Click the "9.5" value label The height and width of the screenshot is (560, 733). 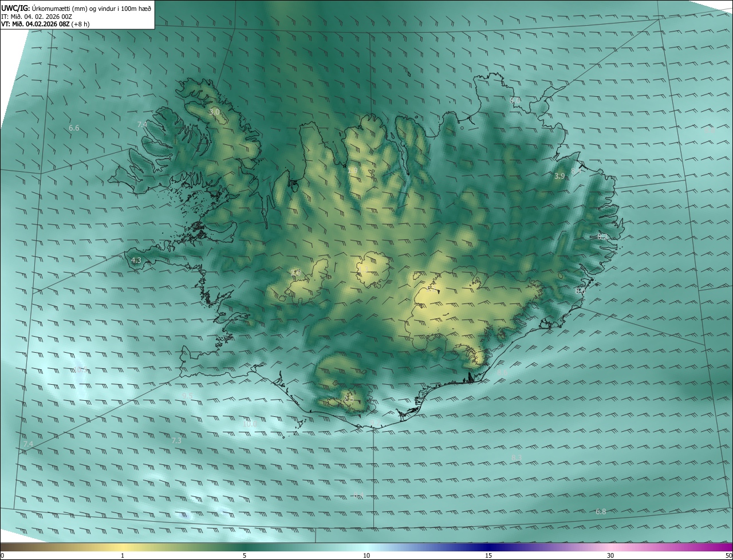coord(187,396)
